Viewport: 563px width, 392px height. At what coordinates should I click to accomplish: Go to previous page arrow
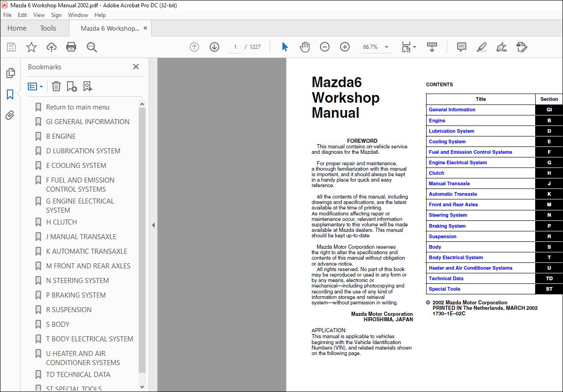click(x=194, y=47)
